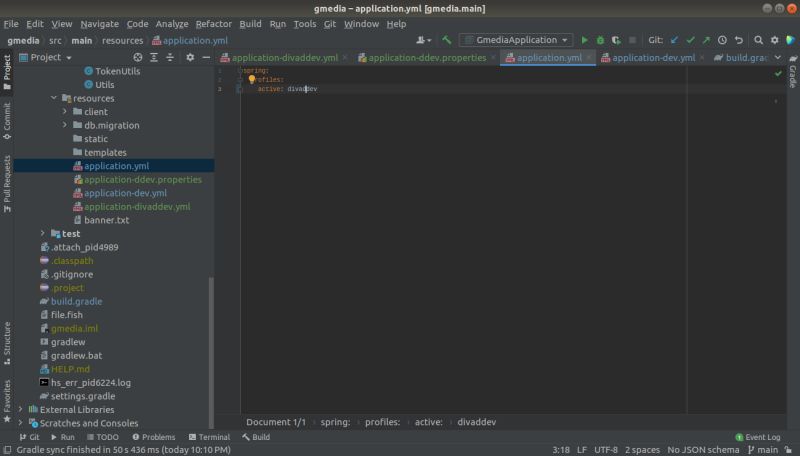Open Git tool window at bottom
The width and height of the screenshot is (800, 456).
click(x=29, y=437)
